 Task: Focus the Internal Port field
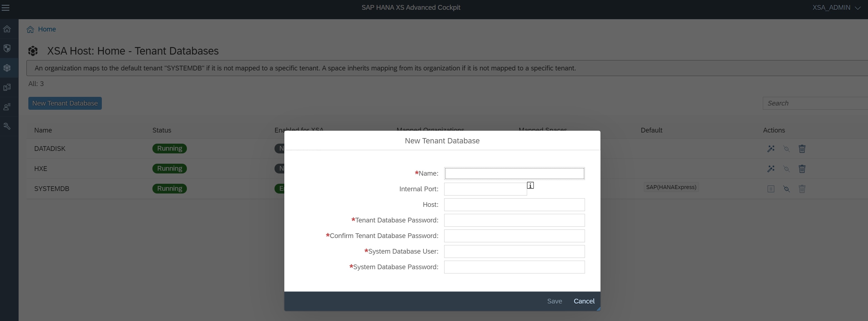coord(485,189)
